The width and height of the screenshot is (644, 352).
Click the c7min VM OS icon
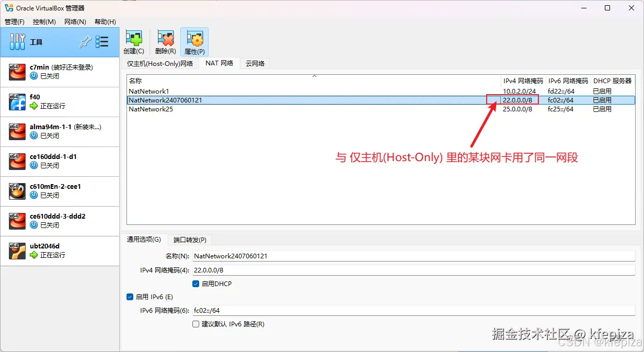pos(17,72)
